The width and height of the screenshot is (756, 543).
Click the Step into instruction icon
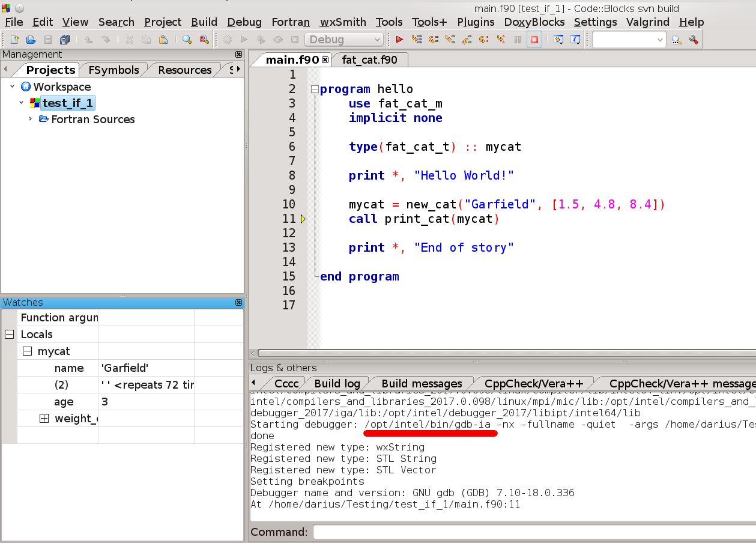coord(500,40)
